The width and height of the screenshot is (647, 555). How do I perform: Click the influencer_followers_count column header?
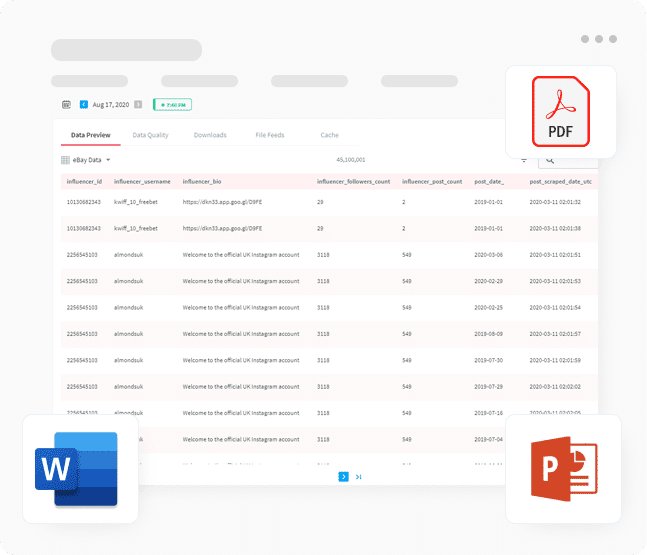tap(353, 182)
